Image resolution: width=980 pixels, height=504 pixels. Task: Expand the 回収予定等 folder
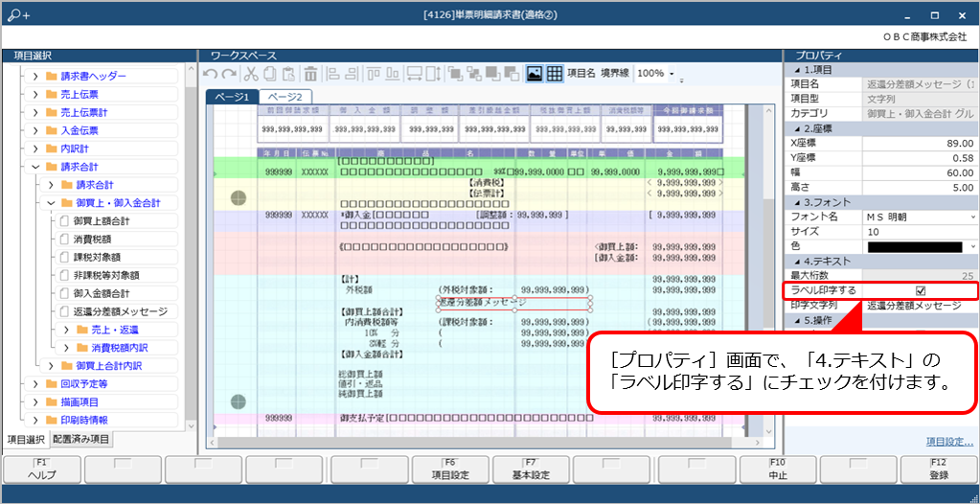click(x=35, y=383)
